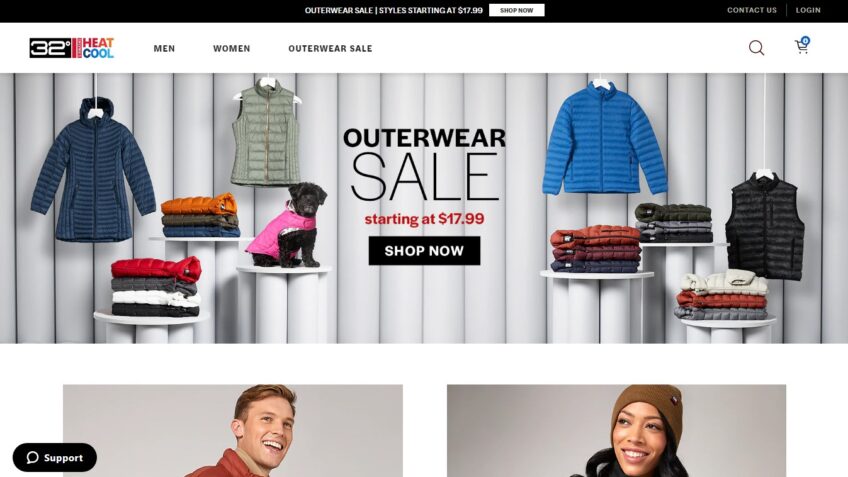
Task: Select the black puffer vest image
Action: [x=764, y=226]
